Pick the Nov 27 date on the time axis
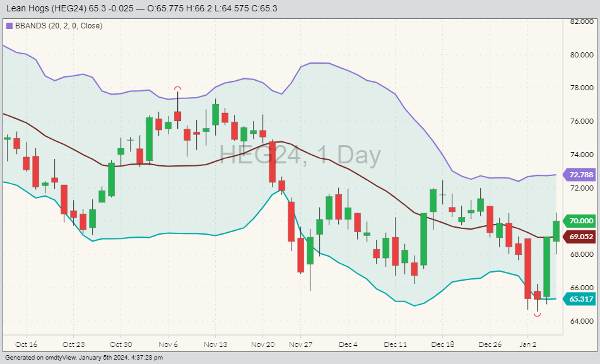The width and height of the screenshot is (600, 364). point(300,344)
